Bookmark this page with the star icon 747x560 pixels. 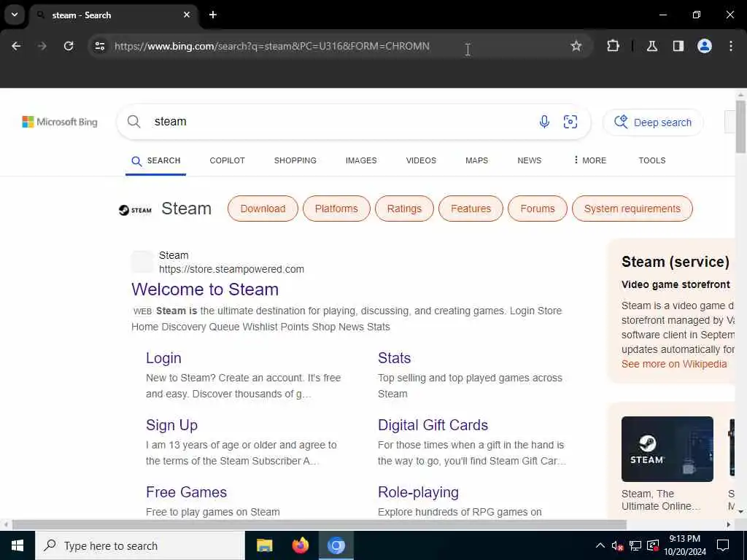pos(576,46)
